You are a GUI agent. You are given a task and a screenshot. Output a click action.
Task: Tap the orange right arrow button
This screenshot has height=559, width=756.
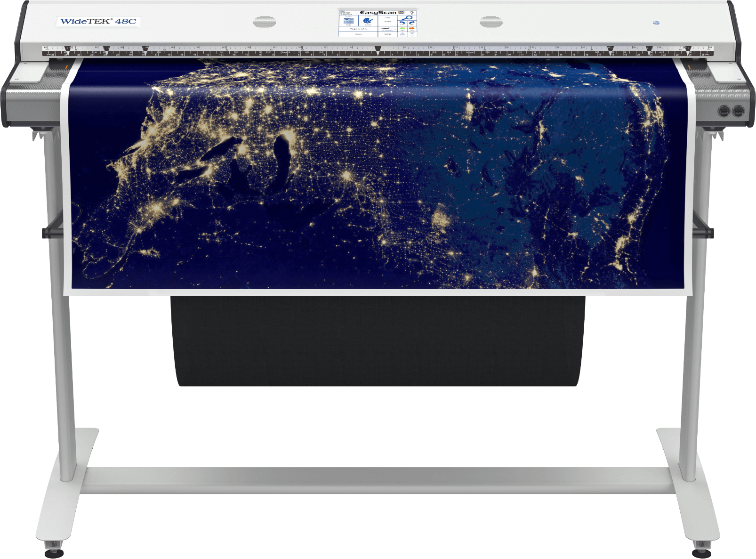point(412,28)
